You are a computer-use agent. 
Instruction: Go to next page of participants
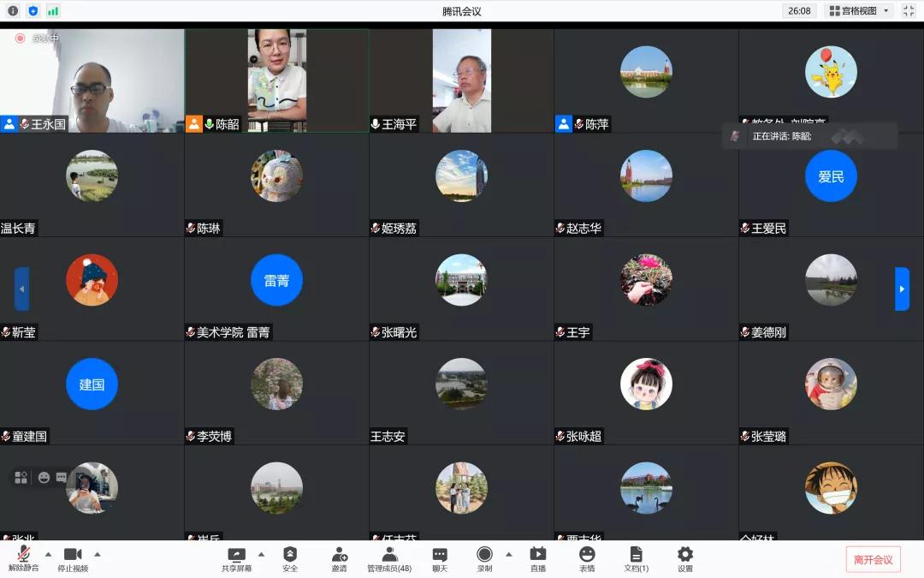tap(902, 289)
